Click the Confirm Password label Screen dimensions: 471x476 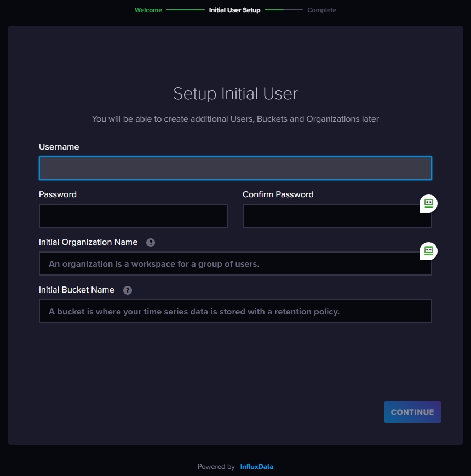click(x=278, y=194)
